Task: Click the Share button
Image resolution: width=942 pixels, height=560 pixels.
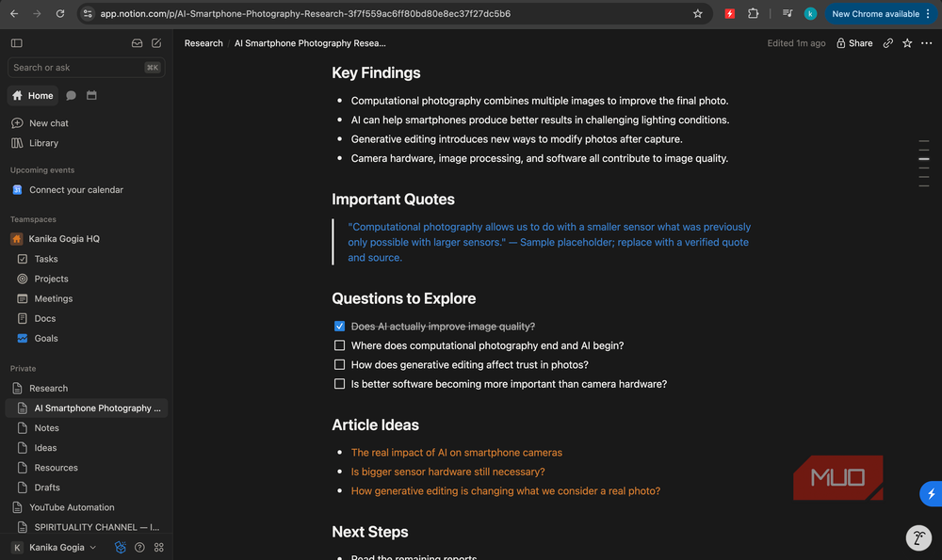Action: pyautogui.click(x=854, y=43)
